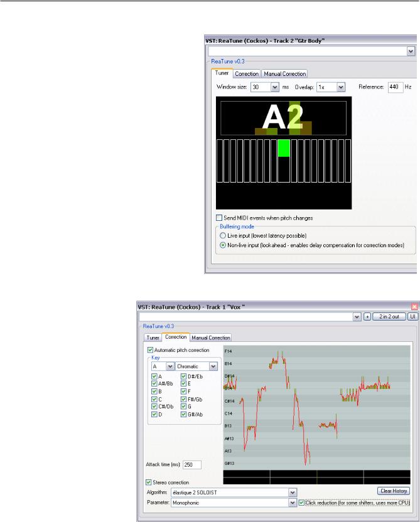Click the A13 pitch label in graph

(x=228, y=451)
